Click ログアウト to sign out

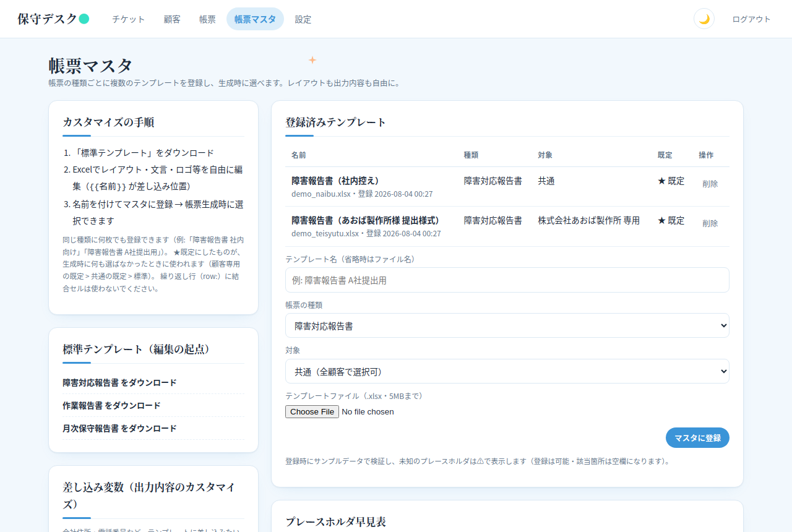pos(751,19)
